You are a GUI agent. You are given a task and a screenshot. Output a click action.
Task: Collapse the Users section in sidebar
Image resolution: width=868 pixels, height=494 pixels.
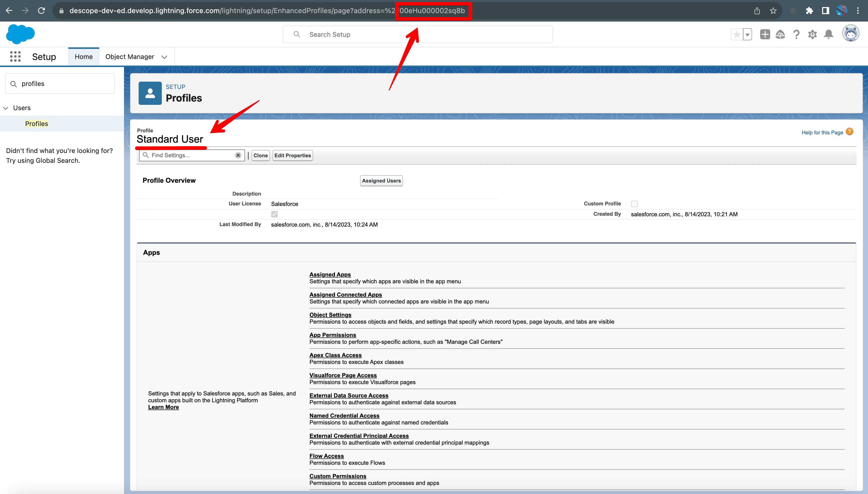coord(6,108)
